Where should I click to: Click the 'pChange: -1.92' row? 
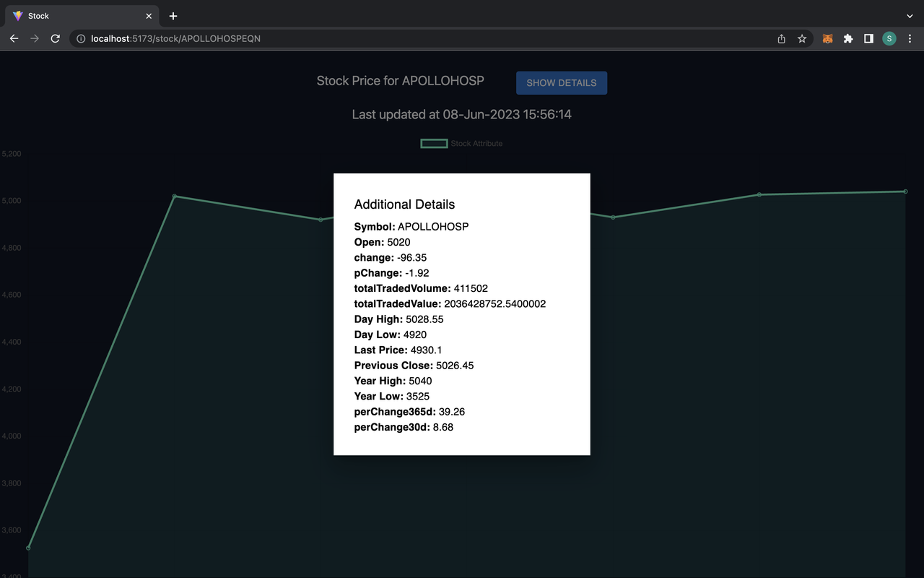392,273
